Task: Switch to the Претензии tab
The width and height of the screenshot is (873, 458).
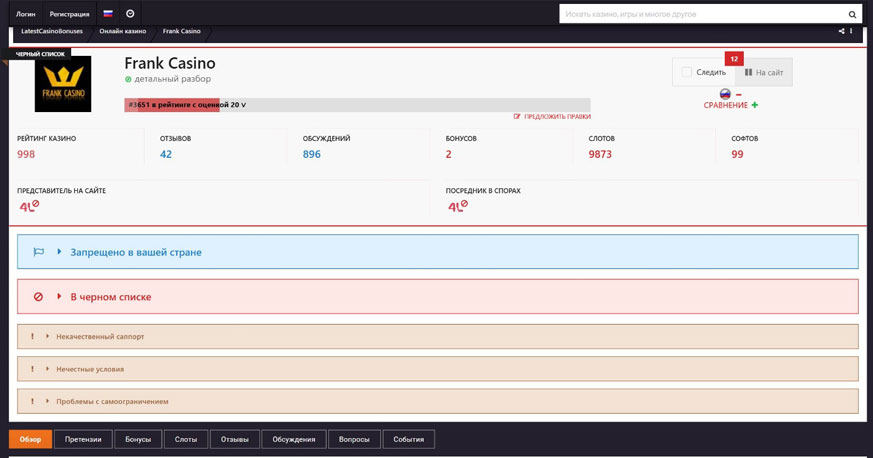Action: click(83, 439)
